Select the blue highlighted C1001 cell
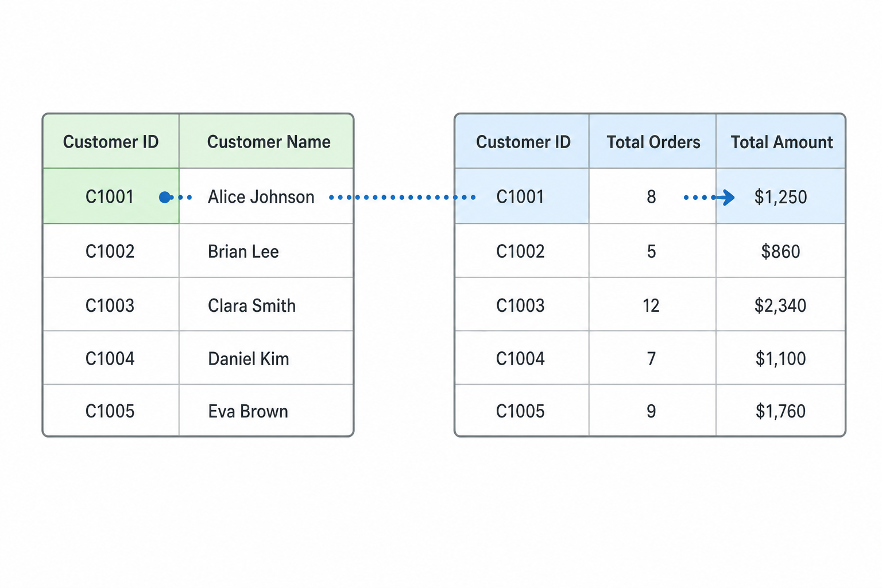Screen dimensions: 882x588 point(522,196)
